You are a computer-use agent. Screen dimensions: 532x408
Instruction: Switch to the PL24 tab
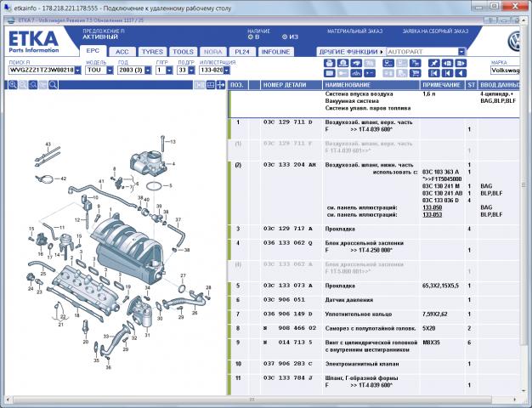pos(242,52)
